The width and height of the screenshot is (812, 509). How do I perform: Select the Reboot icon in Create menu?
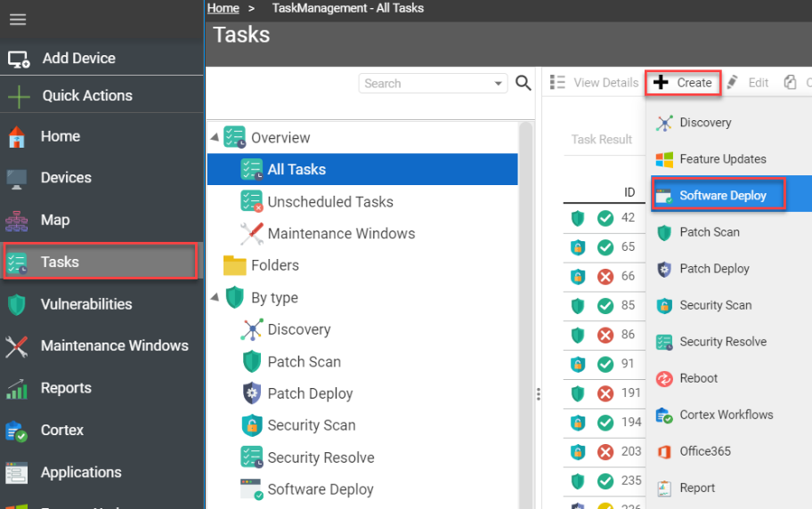[664, 378]
